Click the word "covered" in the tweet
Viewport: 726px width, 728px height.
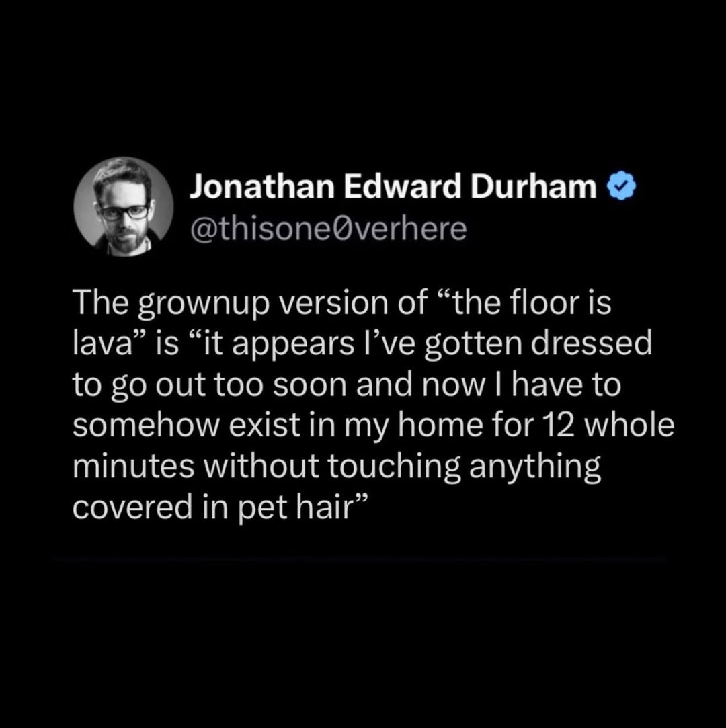[x=134, y=508]
